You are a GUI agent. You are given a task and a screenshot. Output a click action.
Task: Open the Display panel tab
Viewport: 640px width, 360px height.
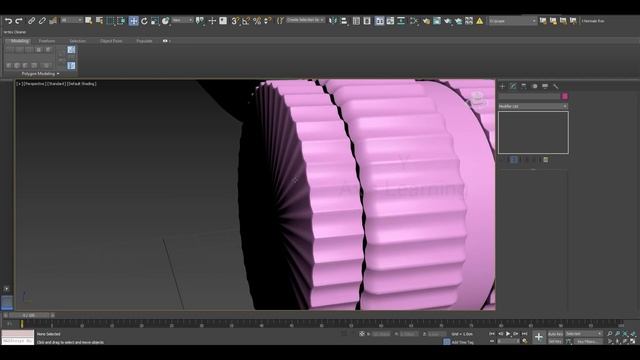point(545,86)
